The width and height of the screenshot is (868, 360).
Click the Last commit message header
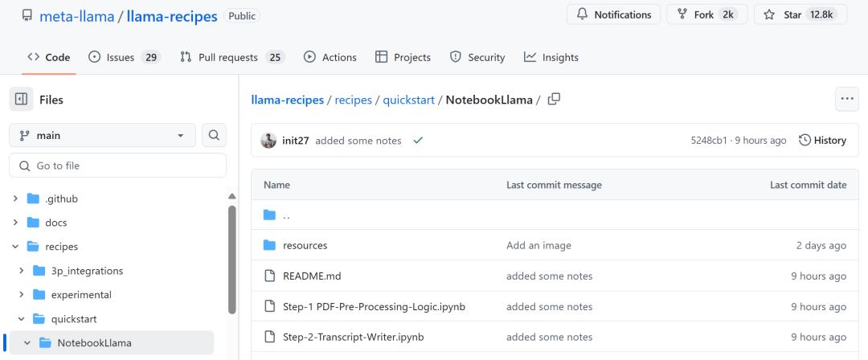(554, 185)
